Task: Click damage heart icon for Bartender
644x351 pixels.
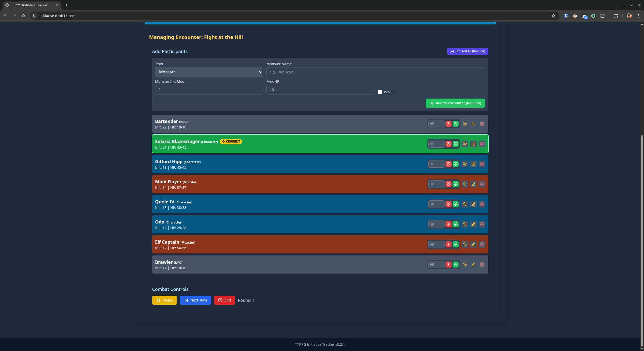Action: point(448,124)
